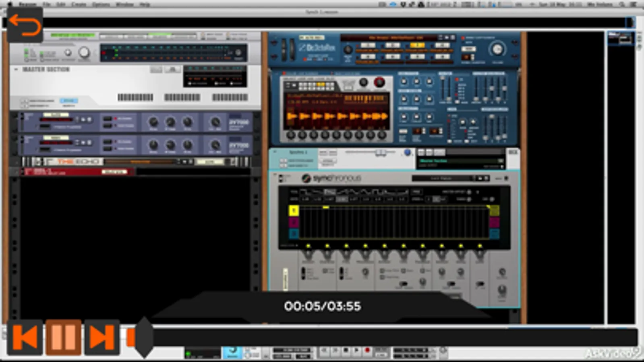Skip to the next video chapter
This screenshot has height=362, width=644.
tap(101, 337)
